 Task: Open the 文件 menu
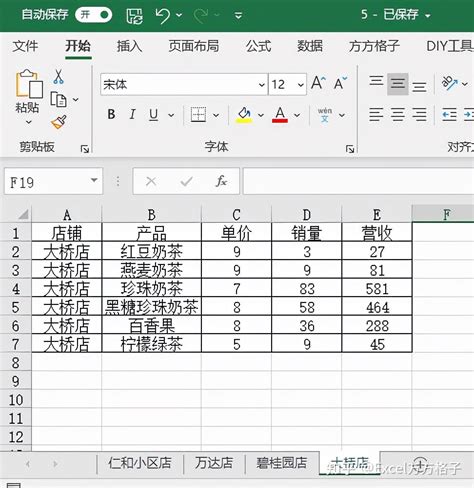click(x=25, y=46)
